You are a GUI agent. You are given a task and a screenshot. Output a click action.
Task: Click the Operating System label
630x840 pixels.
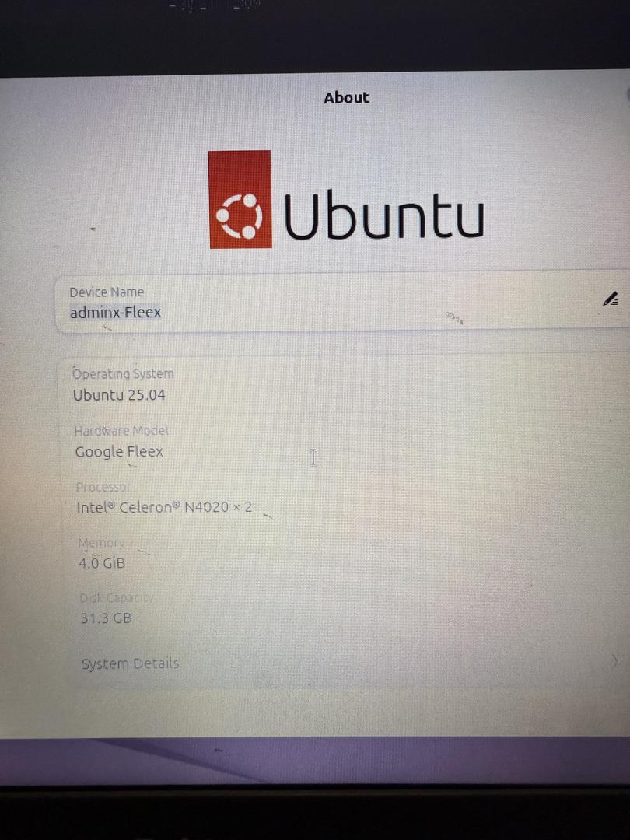coord(123,373)
